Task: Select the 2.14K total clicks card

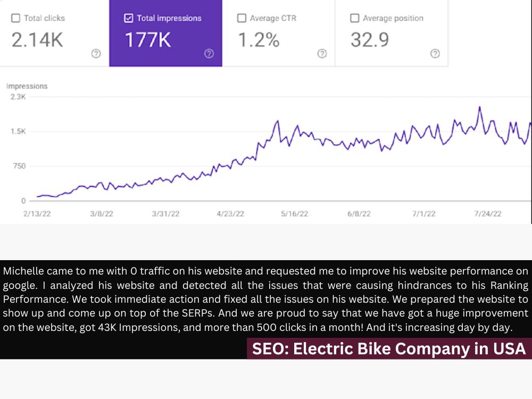Action: pyautogui.click(x=54, y=33)
